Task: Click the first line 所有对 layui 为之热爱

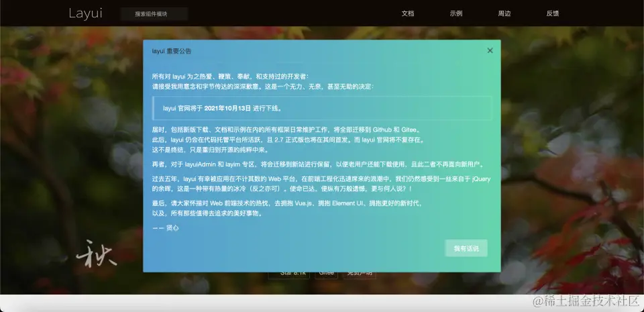Action: pyautogui.click(x=230, y=76)
